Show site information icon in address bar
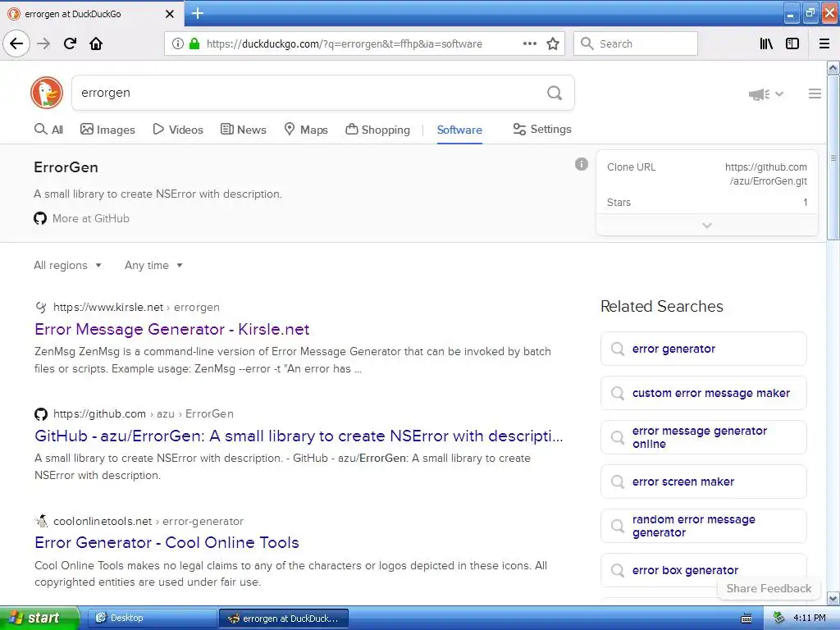Viewport: 840px width, 630px height. 177,43
